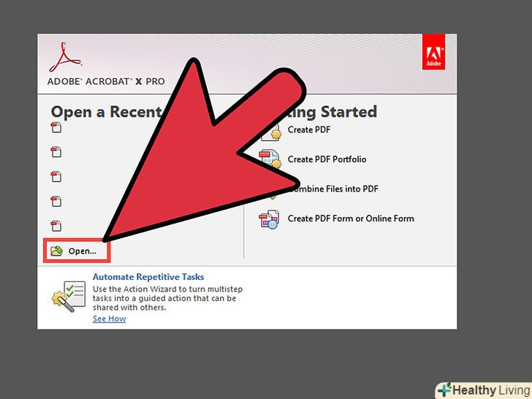
Task: Choose Create PDF Portfolio
Action: point(327,159)
